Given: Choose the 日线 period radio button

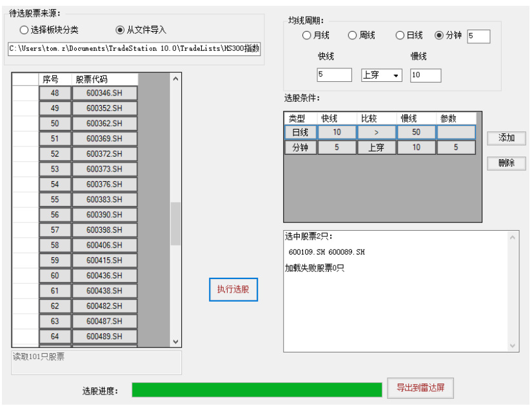Looking at the screenshot, I should click(400, 35).
